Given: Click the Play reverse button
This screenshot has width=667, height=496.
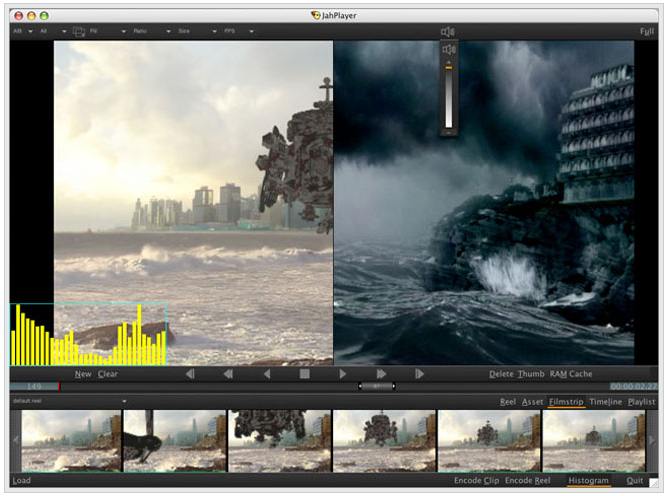Looking at the screenshot, I should (x=267, y=374).
